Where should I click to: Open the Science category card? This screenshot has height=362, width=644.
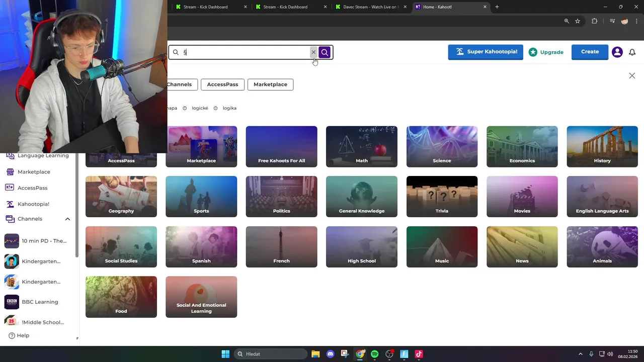(x=442, y=146)
